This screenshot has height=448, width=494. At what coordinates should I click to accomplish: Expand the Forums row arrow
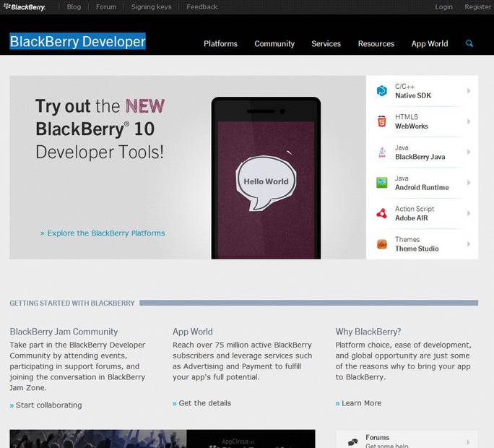[469, 442]
